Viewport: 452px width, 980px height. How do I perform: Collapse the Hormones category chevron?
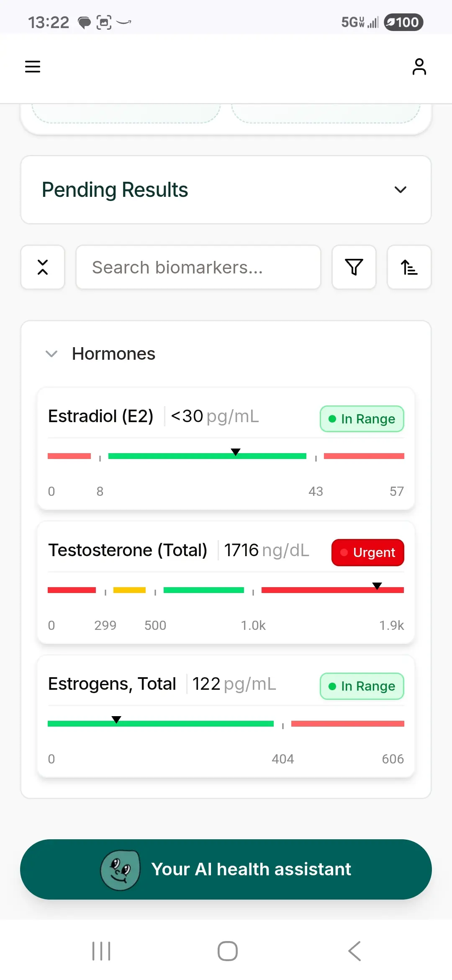pyautogui.click(x=51, y=354)
